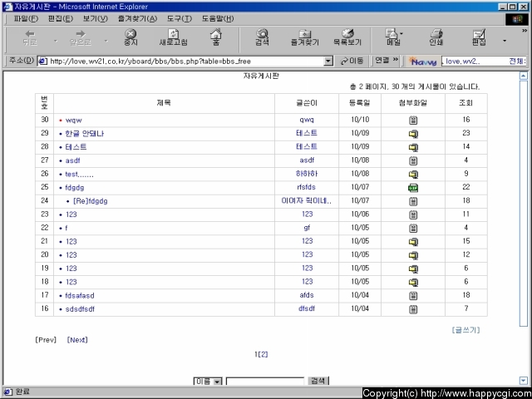Open the Edit button dropdown arrow
The image size is (532, 399).
505,41
